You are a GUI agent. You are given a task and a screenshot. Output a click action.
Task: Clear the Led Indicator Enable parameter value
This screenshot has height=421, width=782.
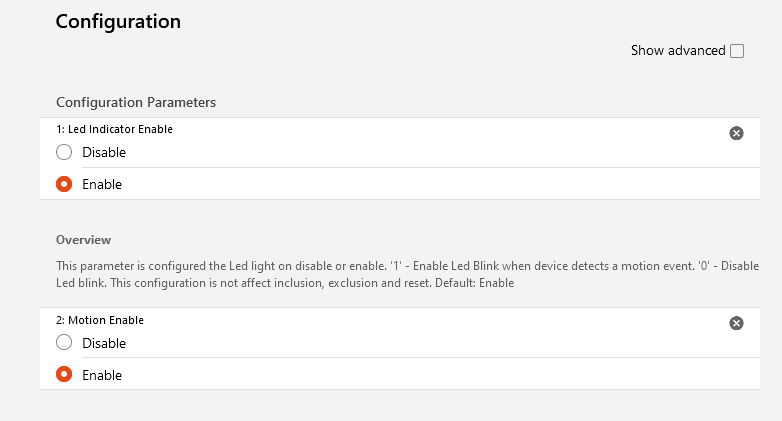(x=736, y=133)
